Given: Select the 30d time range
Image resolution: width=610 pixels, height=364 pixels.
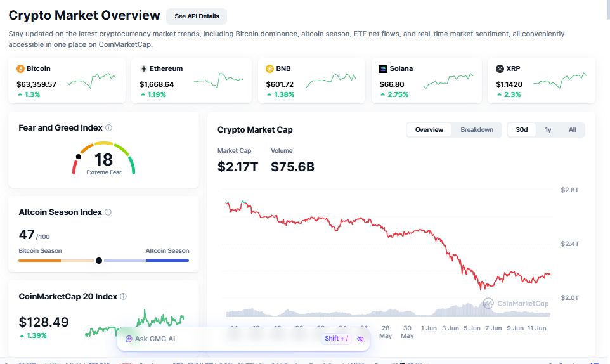Looking at the screenshot, I should point(522,130).
